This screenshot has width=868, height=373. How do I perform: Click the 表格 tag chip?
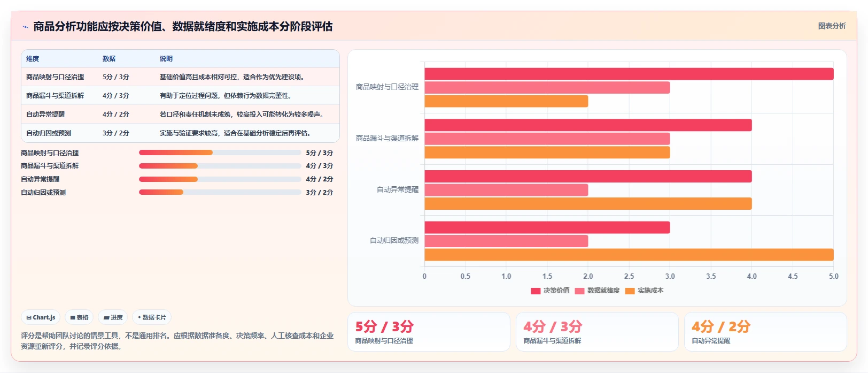79,317
